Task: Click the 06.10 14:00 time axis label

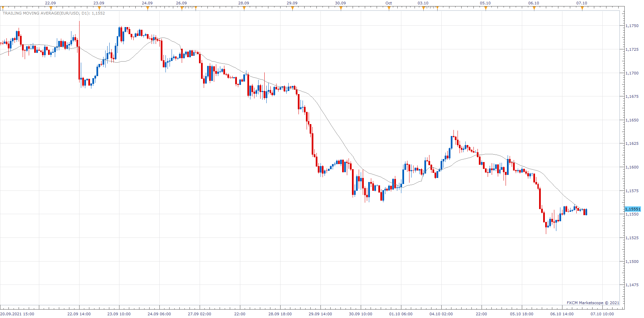Action: click(562, 314)
